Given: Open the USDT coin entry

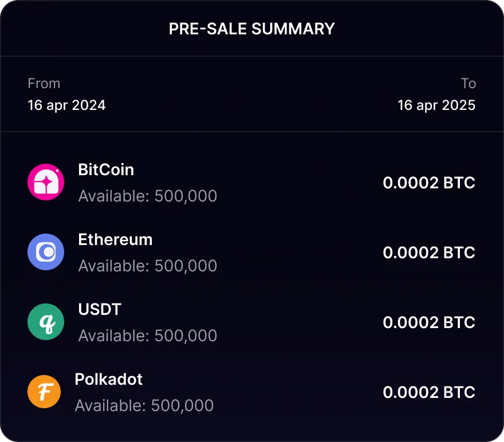Looking at the screenshot, I should point(99,309).
